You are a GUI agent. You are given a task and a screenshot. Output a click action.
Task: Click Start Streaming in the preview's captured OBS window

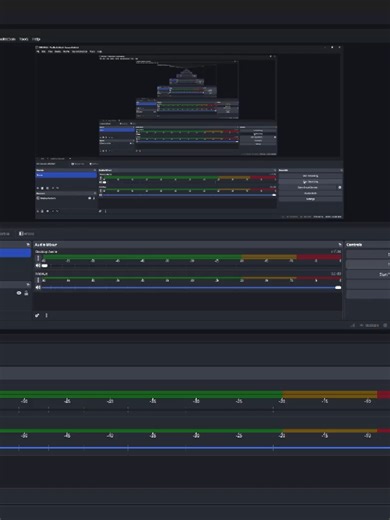(x=310, y=176)
